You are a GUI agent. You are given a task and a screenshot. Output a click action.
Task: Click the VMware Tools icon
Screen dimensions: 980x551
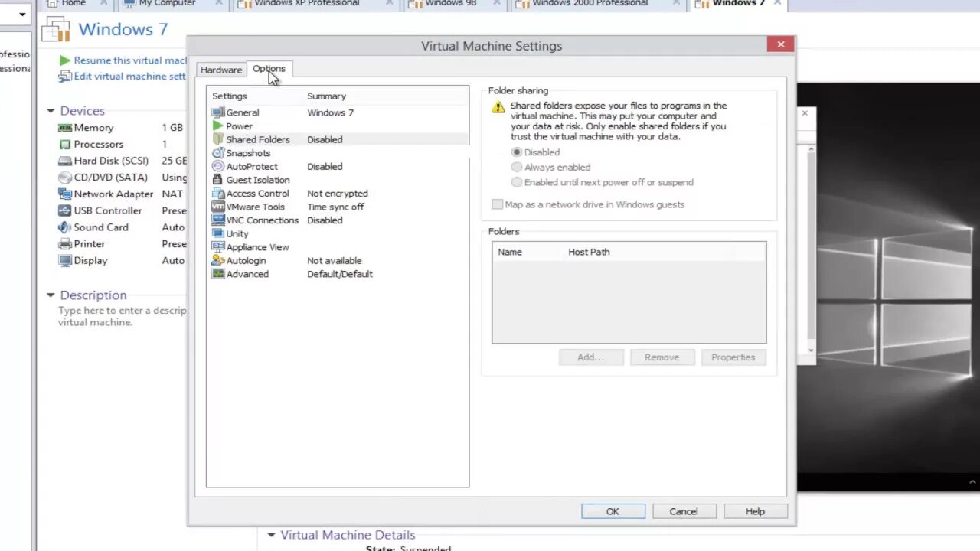[218, 207]
